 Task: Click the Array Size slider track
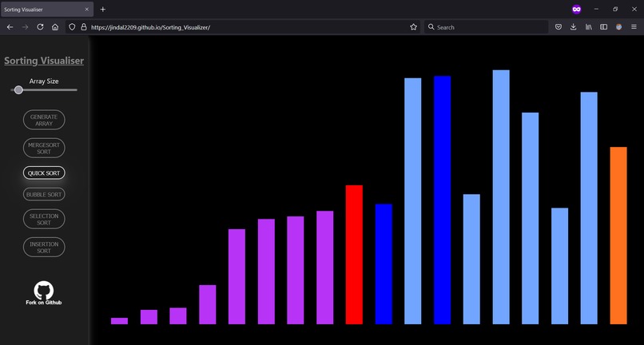pos(44,90)
